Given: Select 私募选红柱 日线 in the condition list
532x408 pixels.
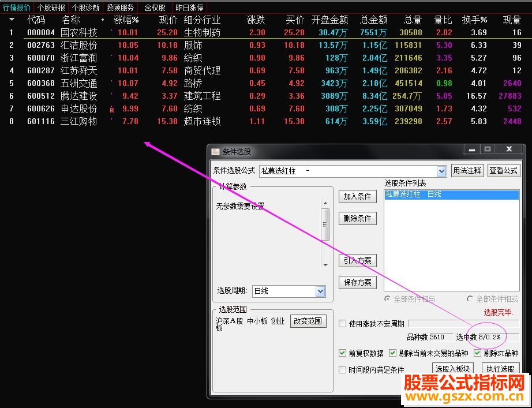Looking at the screenshot, I should click(x=452, y=194).
